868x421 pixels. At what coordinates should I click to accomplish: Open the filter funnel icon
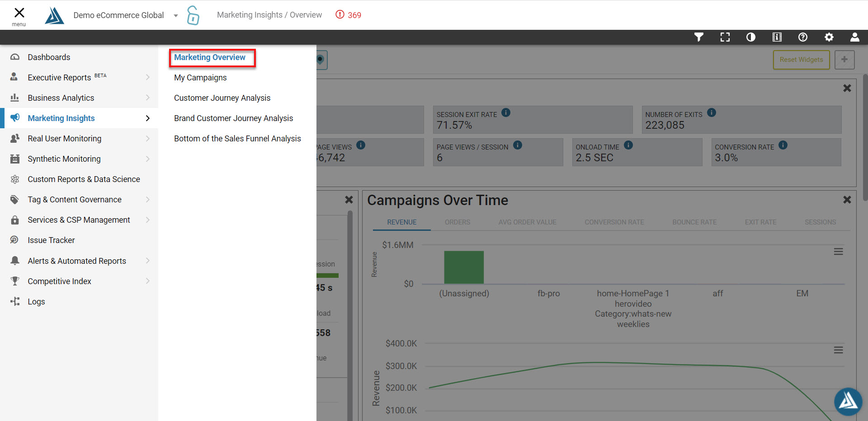coord(699,37)
